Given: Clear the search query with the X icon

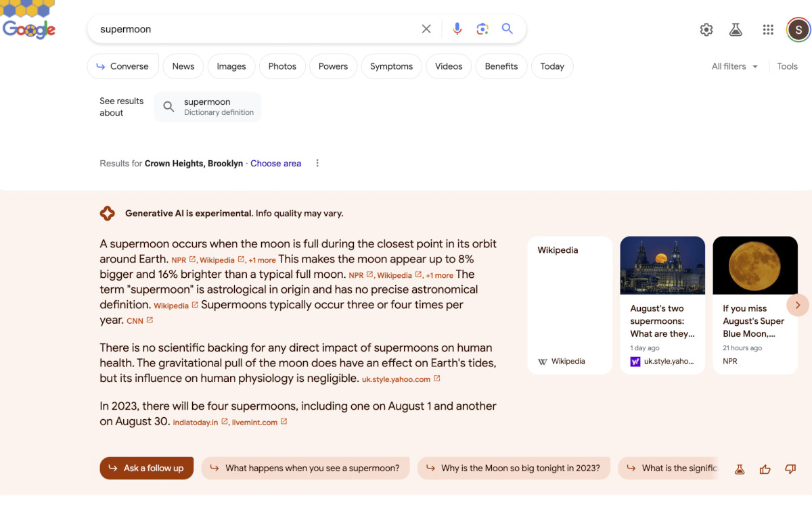Looking at the screenshot, I should point(426,29).
